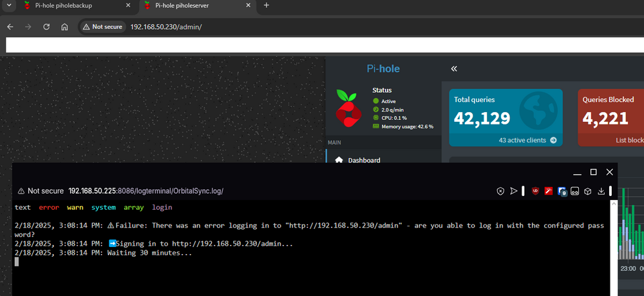Screen dimensions: 644x296
Task: Open the blue extension with badge 9
Action: pyautogui.click(x=562, y=191)
